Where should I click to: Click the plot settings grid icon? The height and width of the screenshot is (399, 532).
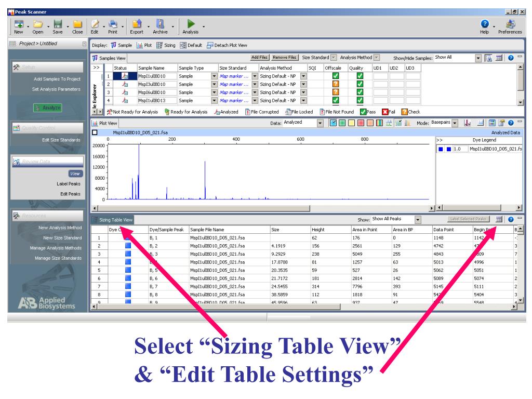click(492, 123)
